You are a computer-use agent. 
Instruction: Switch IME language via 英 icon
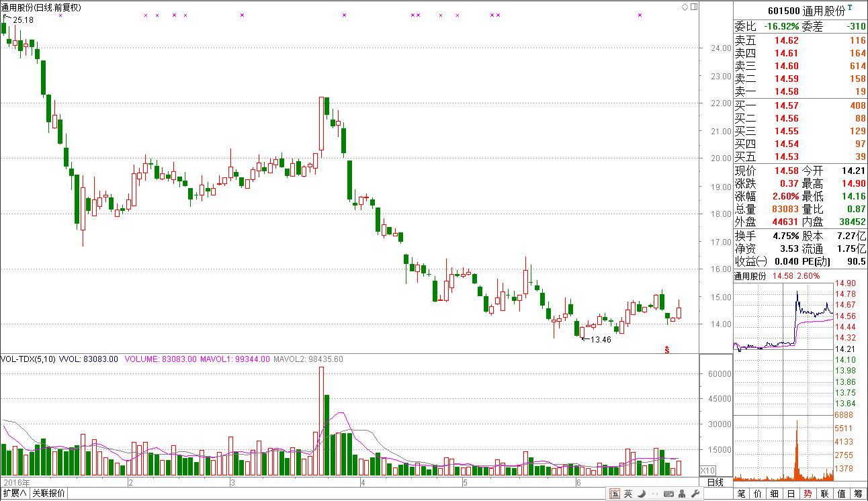(628, 494)
